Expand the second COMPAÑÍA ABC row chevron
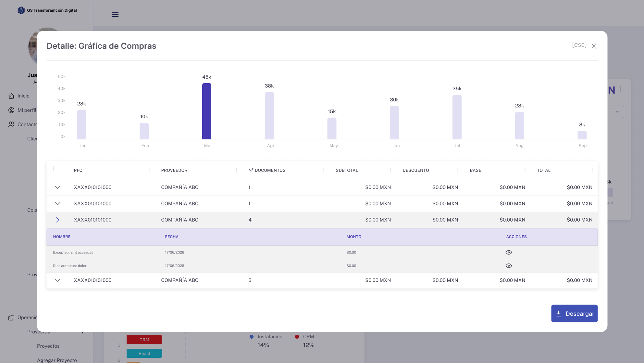644x363 pixels. click(x=57, y=204)
